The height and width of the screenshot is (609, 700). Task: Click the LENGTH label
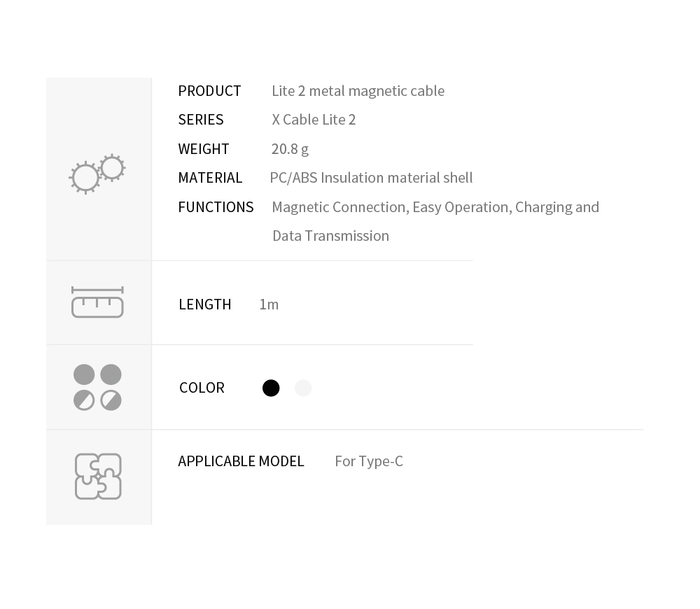(x=205, y=304)
